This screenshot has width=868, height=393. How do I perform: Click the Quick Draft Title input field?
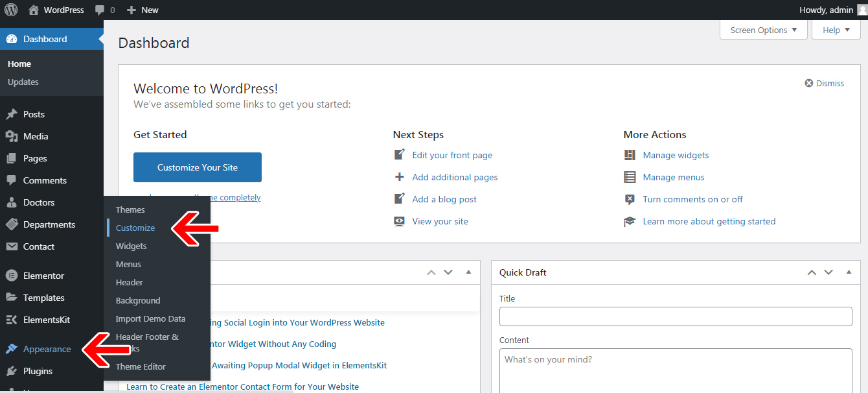tap(676, 316)
